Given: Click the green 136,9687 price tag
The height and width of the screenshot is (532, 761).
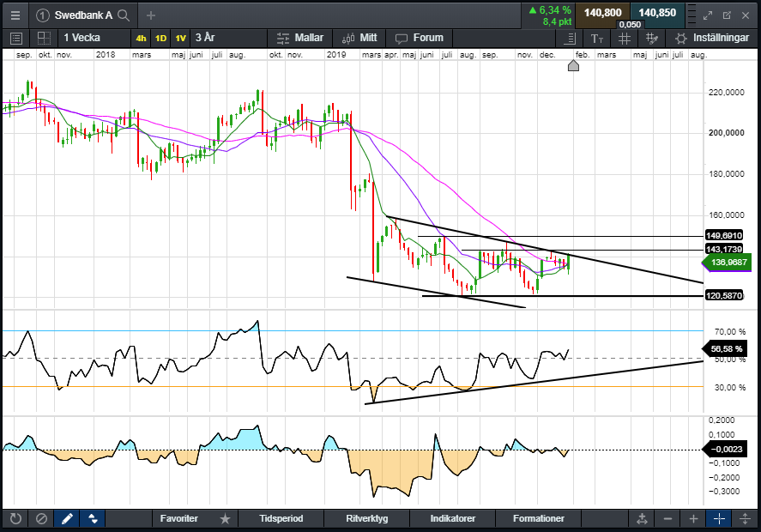Looking at the screenshot, I should coord(727,263).
